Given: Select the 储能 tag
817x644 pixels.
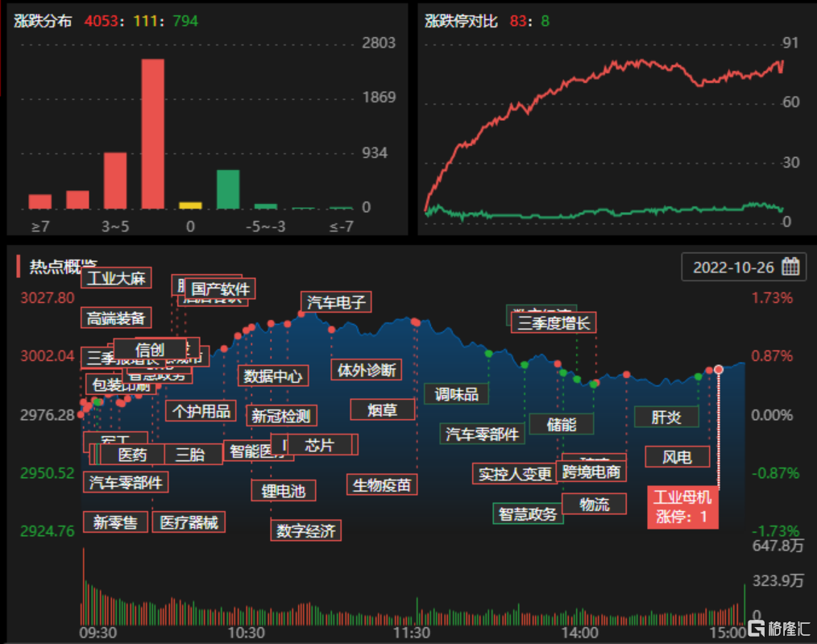Looking at the screenshot, I should pos(561,424).
